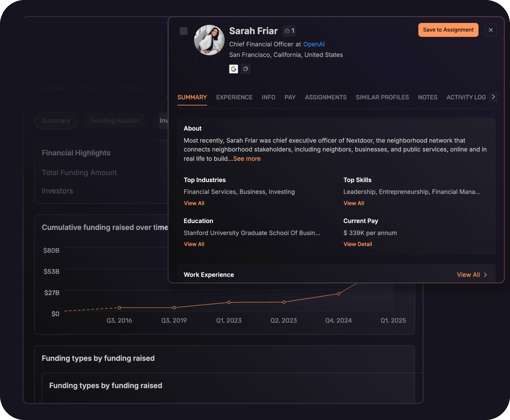Open the NOTES tab

click(427, 97)
